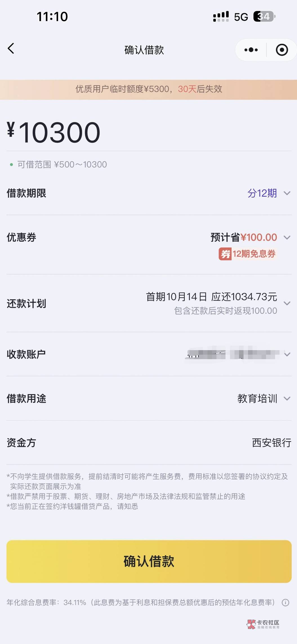Open the receiving account dropdown
This screenshot has height=644, width=297.
(x=287, y=354)
